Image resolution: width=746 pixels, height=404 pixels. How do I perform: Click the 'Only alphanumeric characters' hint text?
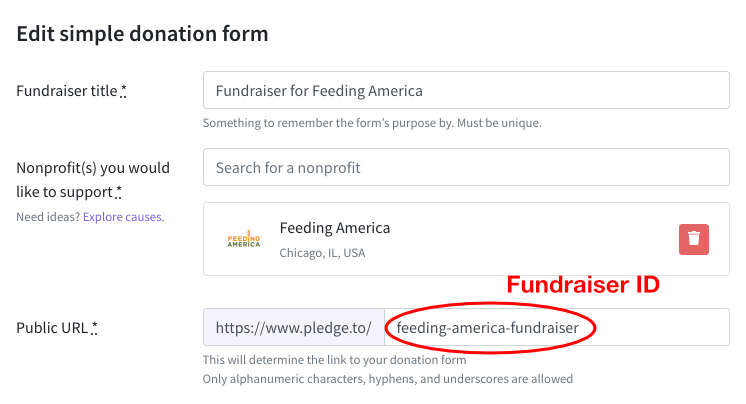point(388,379)
